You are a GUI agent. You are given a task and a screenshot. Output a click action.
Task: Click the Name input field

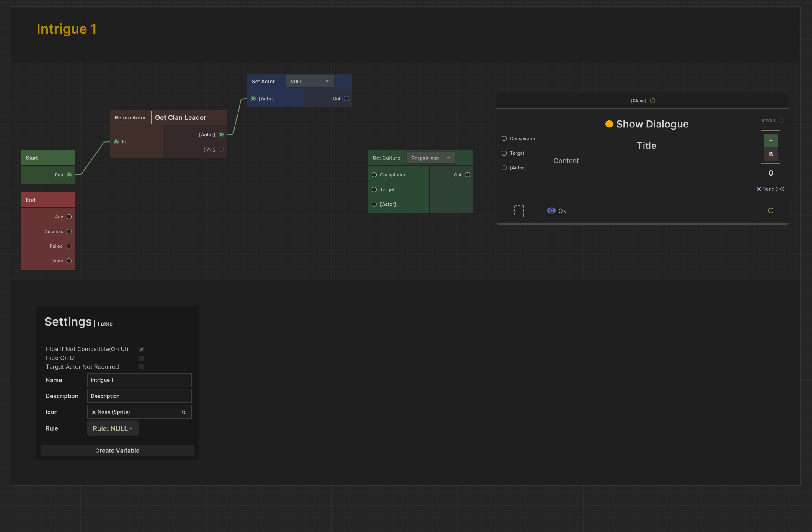tap(139, 380)
